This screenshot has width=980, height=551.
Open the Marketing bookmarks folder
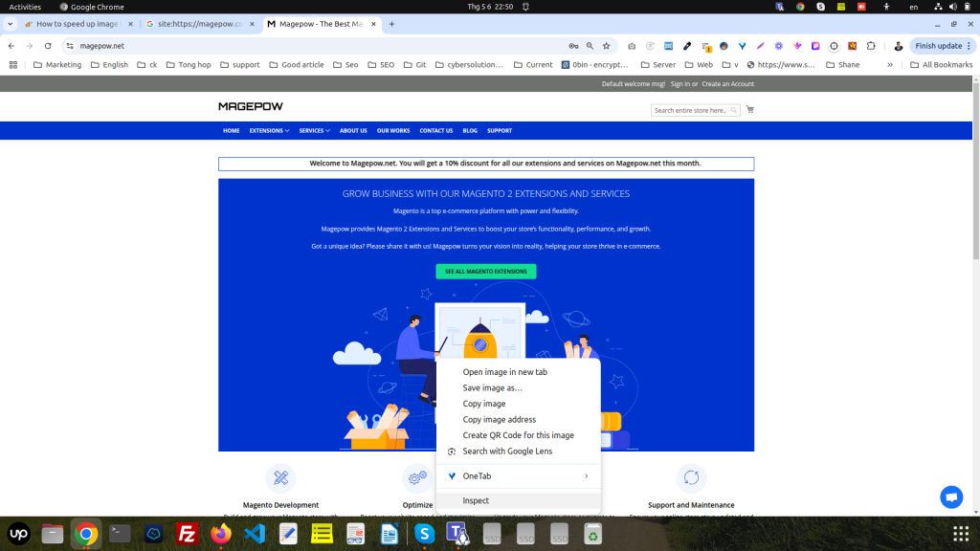point(57,64)
